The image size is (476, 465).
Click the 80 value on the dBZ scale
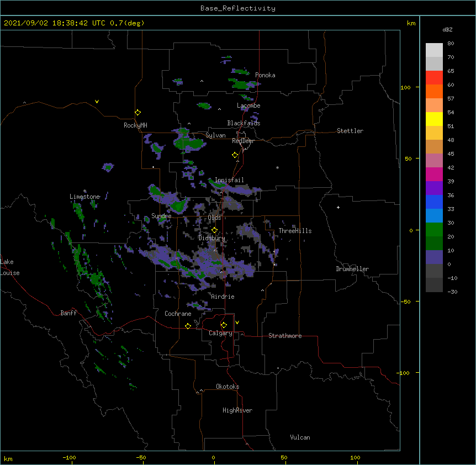coord(451,44)
